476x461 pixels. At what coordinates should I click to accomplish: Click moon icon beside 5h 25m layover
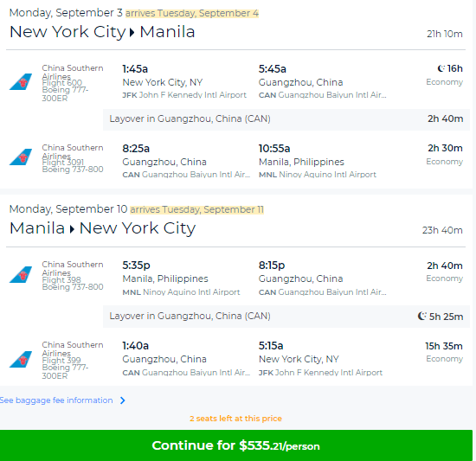pos(422,316)
